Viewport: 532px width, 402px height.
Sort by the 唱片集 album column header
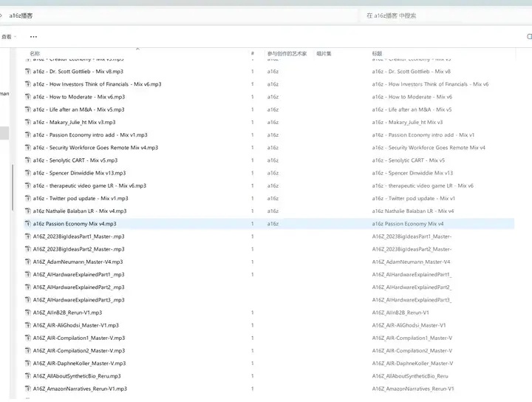point(324,53)
